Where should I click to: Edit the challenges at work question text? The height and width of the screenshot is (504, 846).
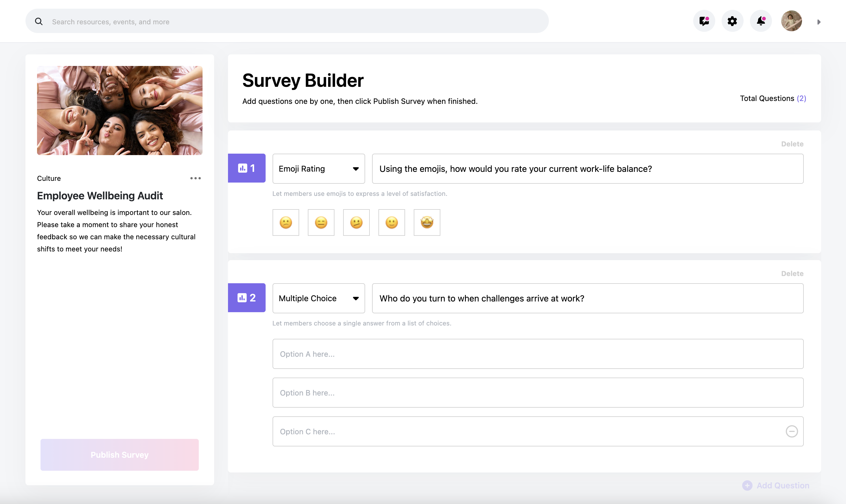coord(588,298)
